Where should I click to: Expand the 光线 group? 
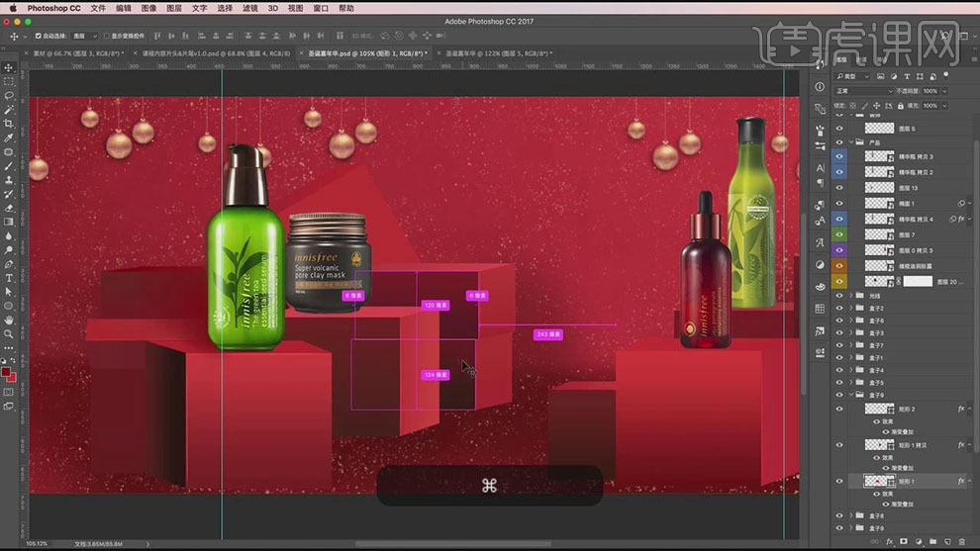tap(850, 296)
